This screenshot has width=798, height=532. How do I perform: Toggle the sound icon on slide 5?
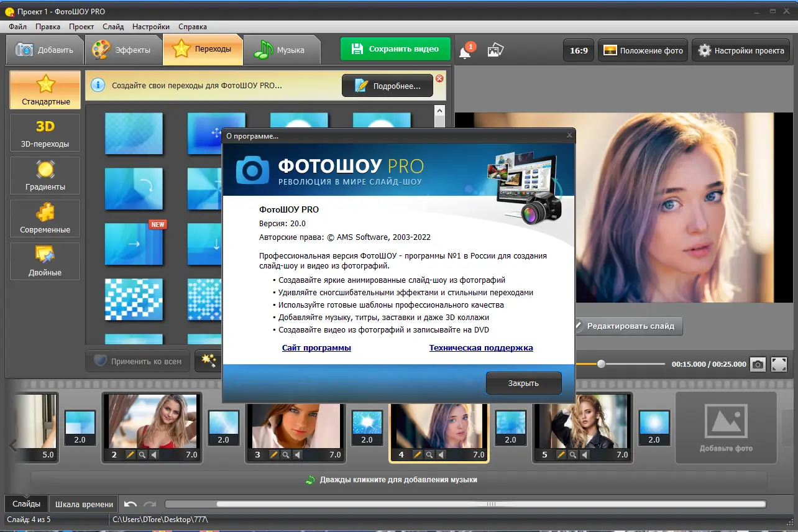click(585, 455)
